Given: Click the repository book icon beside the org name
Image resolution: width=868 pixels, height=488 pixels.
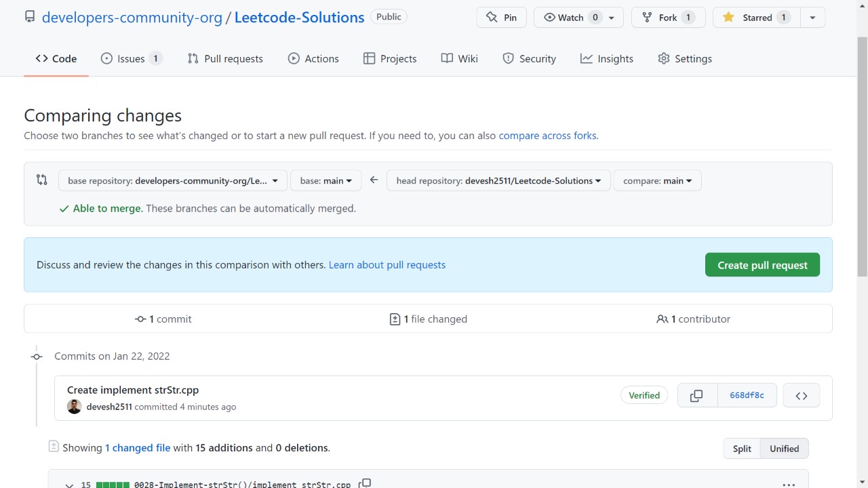Looking at the screenshot, I should click(30, 17).
